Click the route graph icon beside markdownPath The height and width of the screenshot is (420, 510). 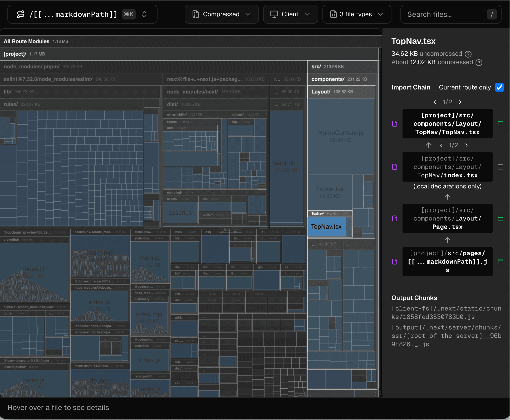tap(21, 14)
